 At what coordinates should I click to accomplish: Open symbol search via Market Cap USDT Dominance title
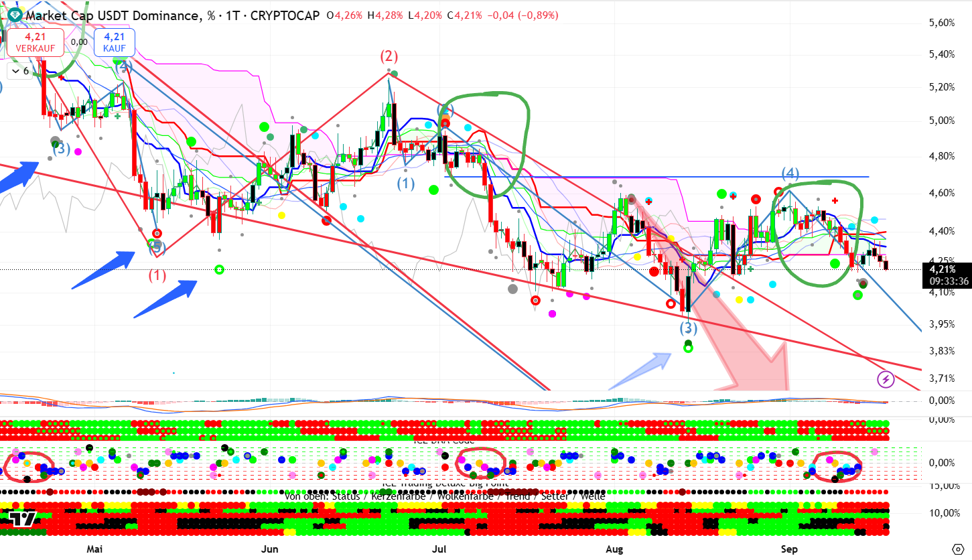(111, 15)
